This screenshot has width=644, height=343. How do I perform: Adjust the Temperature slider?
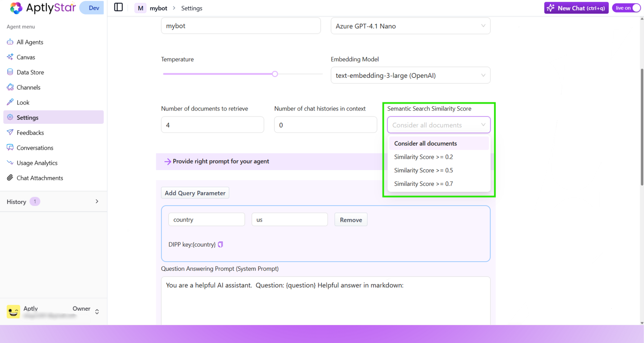275,74
